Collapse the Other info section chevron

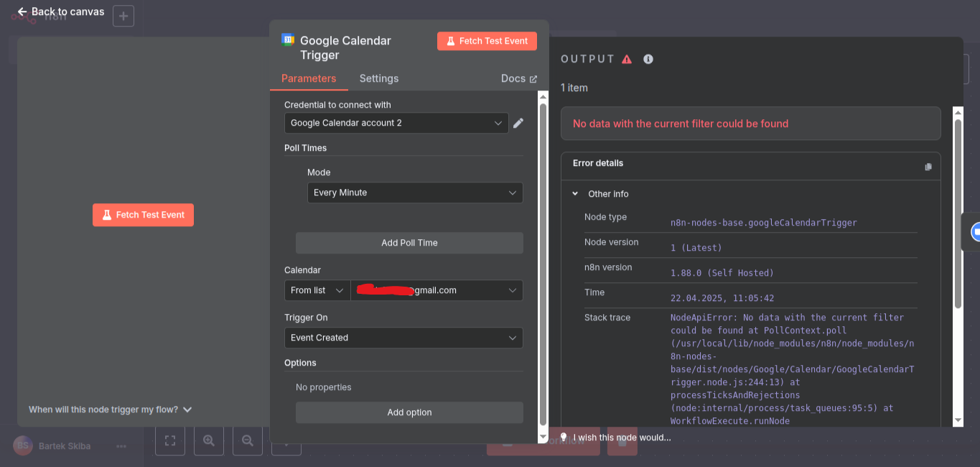coord(575,194)
